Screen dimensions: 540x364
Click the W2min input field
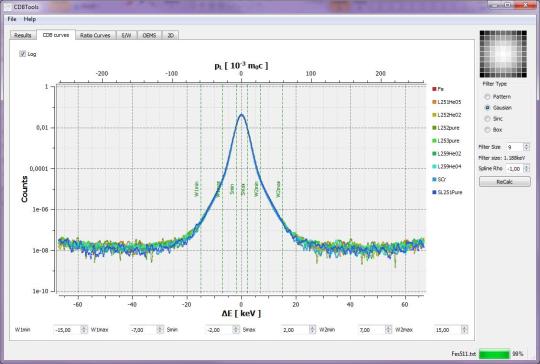click(x=372, y=330)
